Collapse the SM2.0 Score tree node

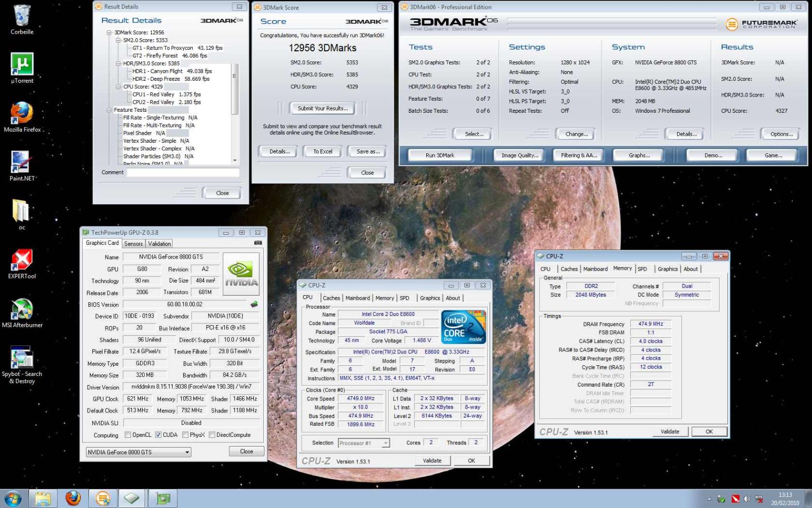[x=118, y=40]
